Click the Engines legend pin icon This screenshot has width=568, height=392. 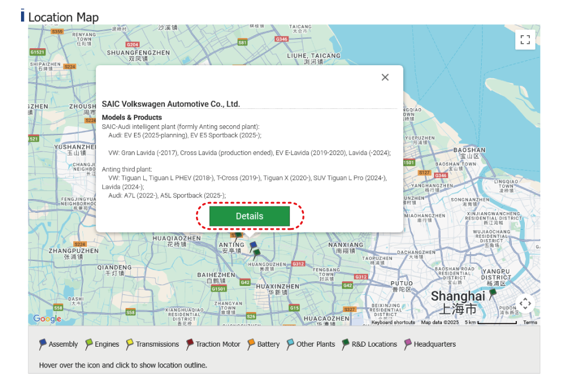tap(89, 344)
